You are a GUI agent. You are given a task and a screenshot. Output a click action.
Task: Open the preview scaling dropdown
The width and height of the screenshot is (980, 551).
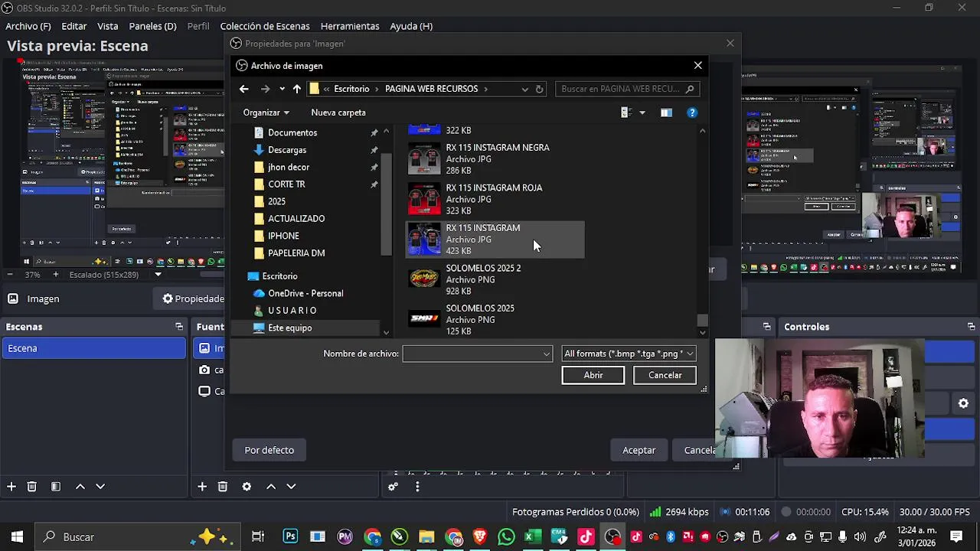(158, 275)
